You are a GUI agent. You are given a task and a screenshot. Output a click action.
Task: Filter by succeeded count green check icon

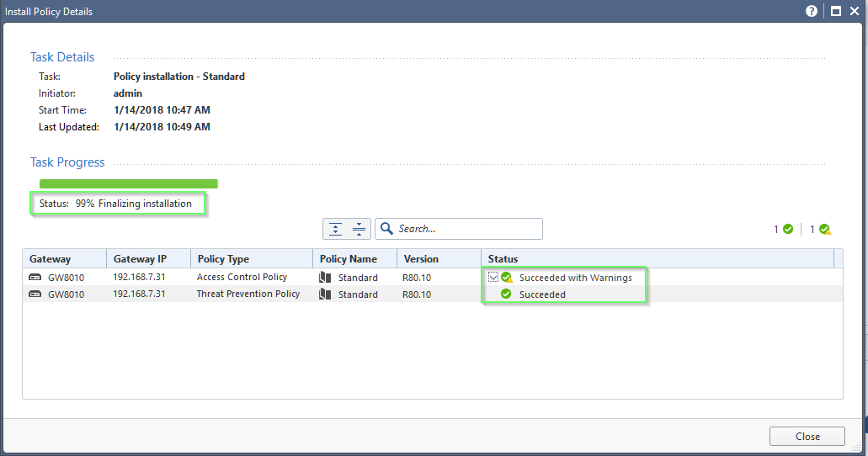788,229
